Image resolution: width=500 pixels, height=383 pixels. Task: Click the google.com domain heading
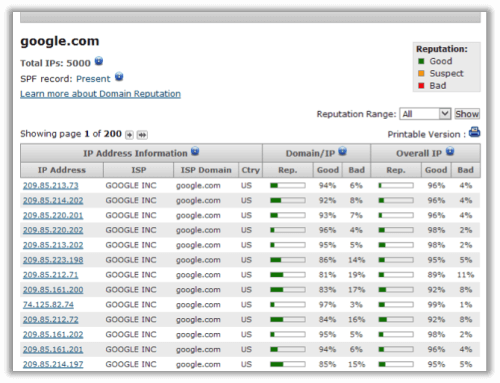click(60, 41)
